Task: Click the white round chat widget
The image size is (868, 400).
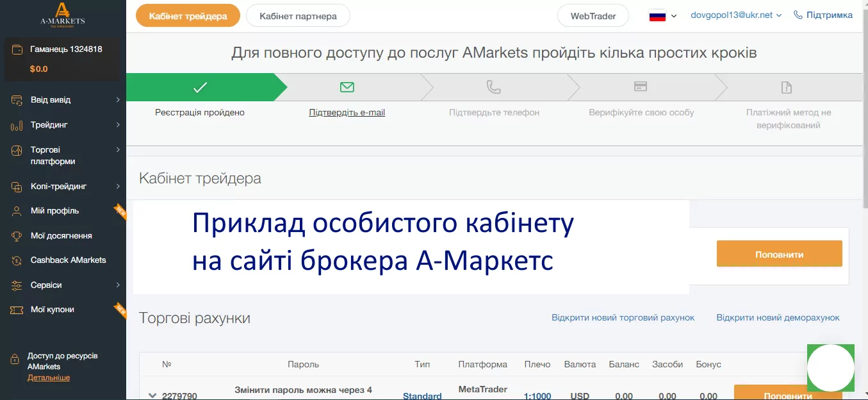Action: [x=831, y=368]
